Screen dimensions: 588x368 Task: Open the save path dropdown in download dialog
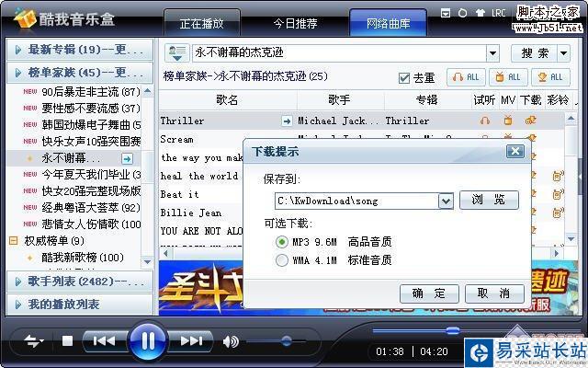tap(446, 201)
